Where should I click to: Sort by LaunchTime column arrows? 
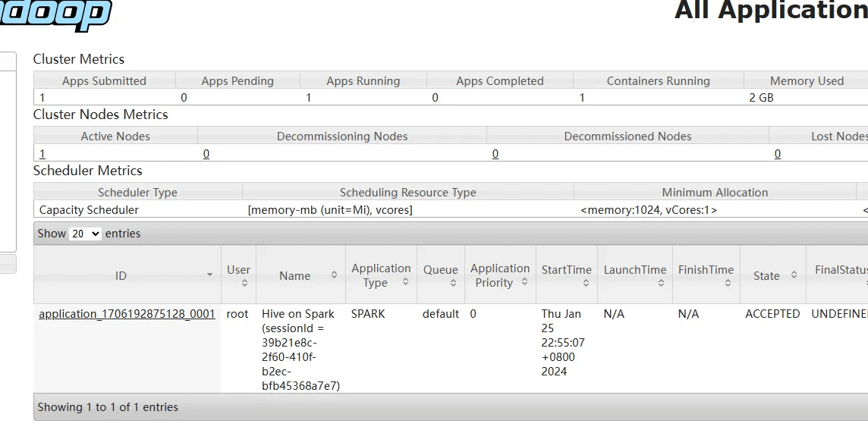(x=661, y=284)
